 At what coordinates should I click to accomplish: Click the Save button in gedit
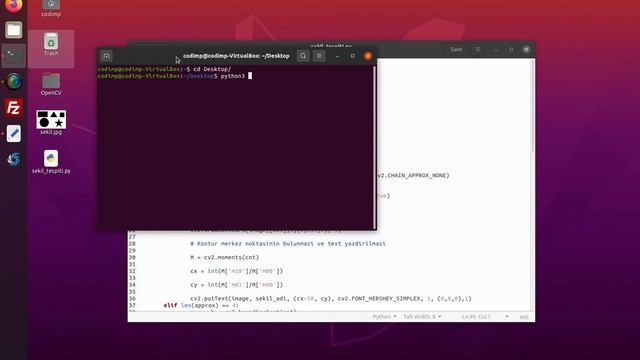[456, 49]
